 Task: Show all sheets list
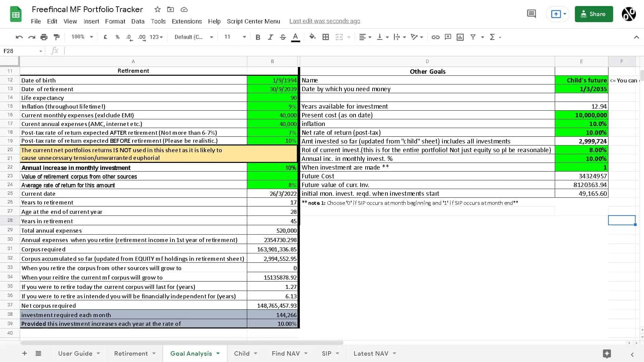38,353
